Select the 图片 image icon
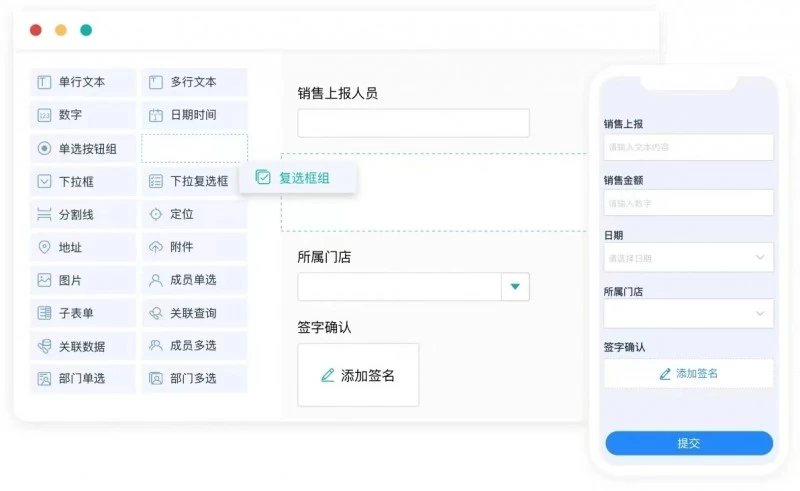 pos(44,280)
